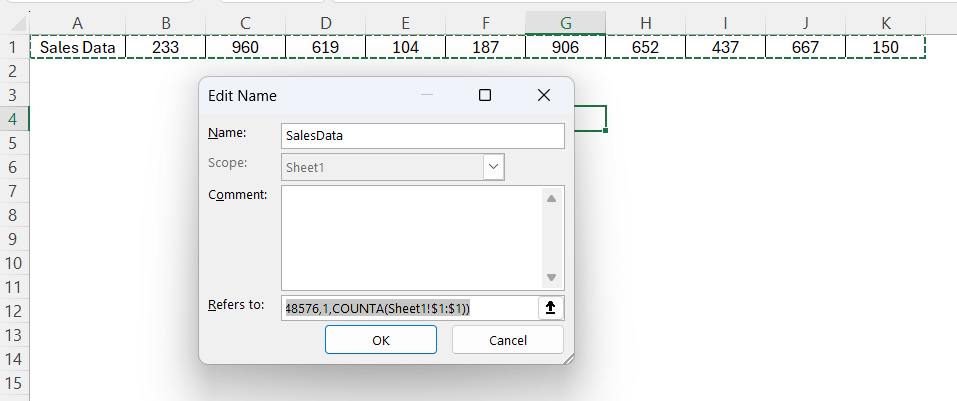Select cell containing 619
Image resolution: width=957 pixels, height=401 pixels.
(x=325, y=47)
